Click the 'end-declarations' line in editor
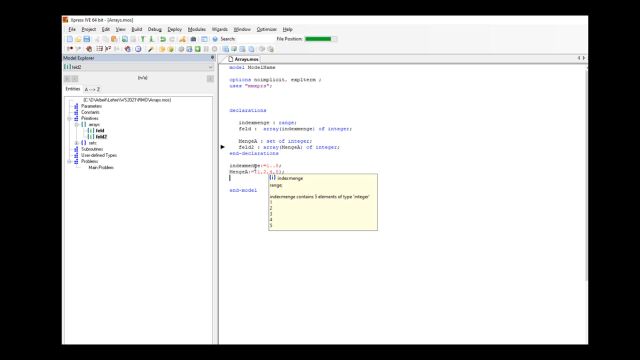 pyautogui.click(x=254, y=153)
